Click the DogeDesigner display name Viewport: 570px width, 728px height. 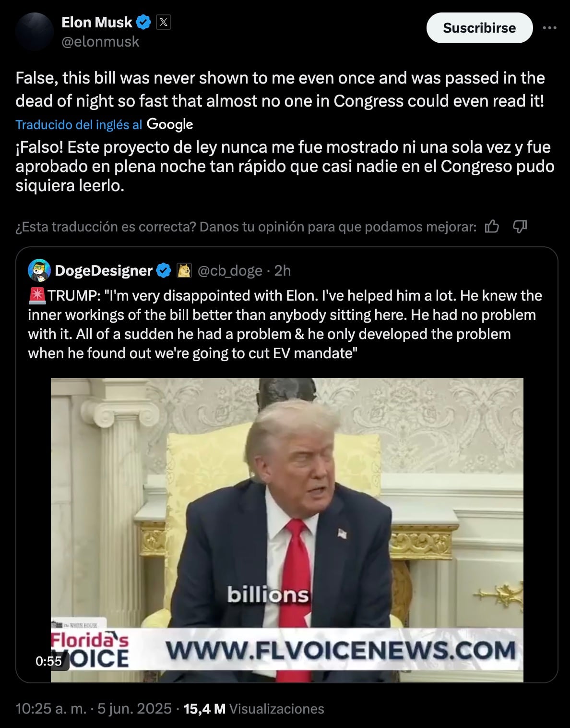pyautogui.click(x=104, y=271)
